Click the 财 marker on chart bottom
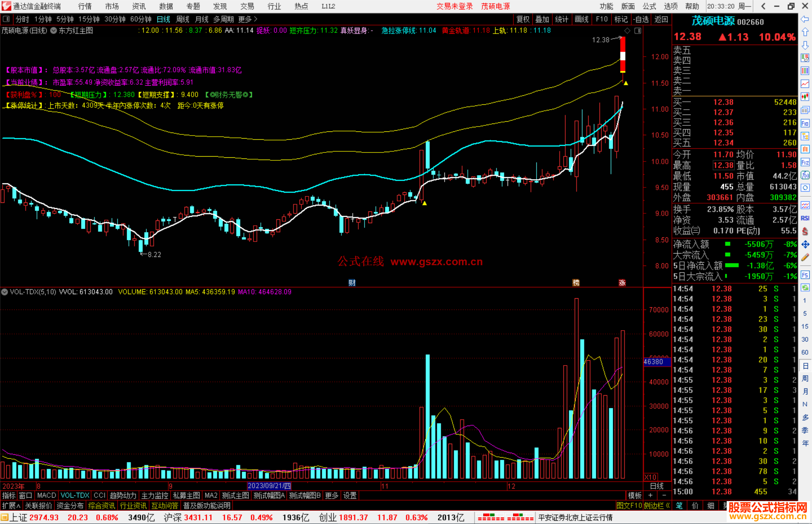The image size is (812, 524). (352, 283)
